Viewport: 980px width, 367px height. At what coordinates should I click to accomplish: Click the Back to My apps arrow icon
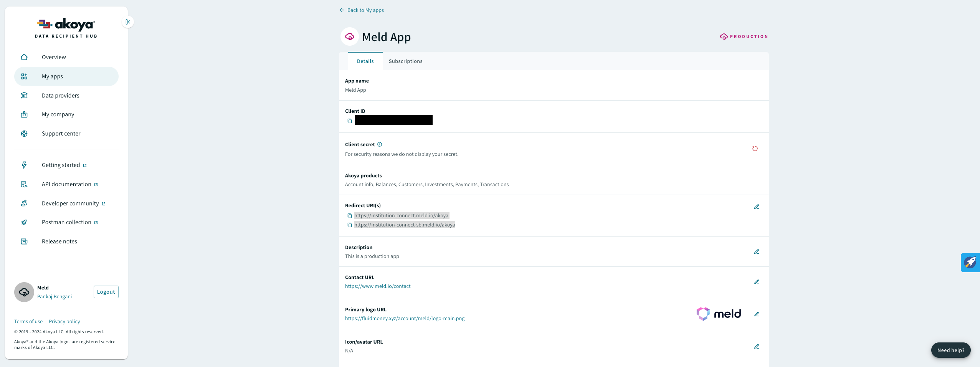click(342, 10)
